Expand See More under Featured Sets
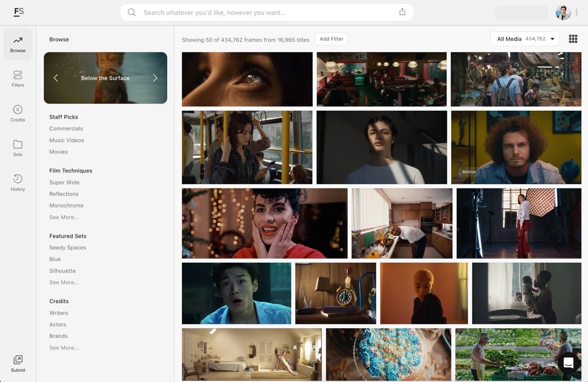This screenshot has height=382, width=588. tap(64, 282)
